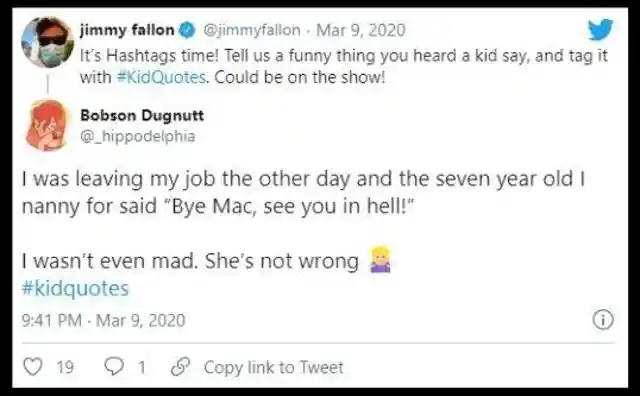The width and height of the screenshot is (640, 396).
Task: Open the @jimmyfallon handle link
Action: (x=251, y=30)
